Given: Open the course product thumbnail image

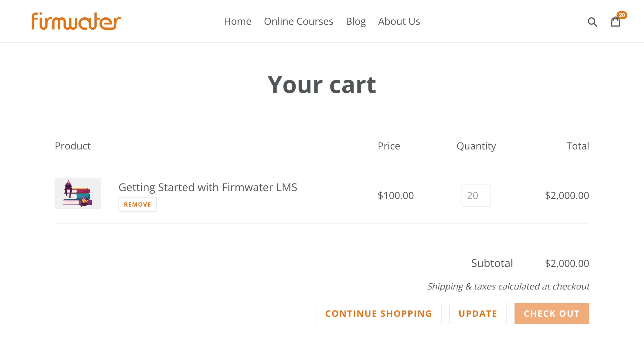Looking at the screenshot, I should (x=78, y=193).
